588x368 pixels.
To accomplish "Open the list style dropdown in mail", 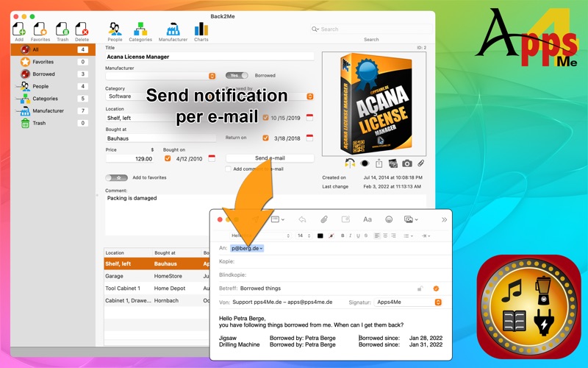I will tap(409, 236).
